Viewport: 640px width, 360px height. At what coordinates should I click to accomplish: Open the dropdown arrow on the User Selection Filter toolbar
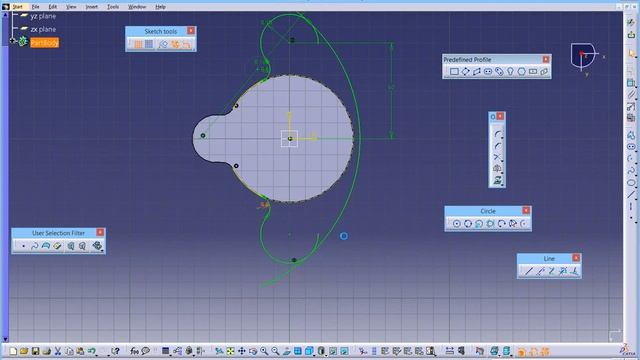[102, 250]
